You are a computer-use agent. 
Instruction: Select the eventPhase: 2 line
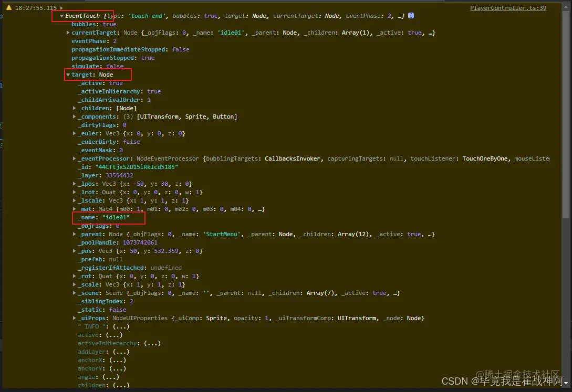pyautogui.click(x=93, y=41)
